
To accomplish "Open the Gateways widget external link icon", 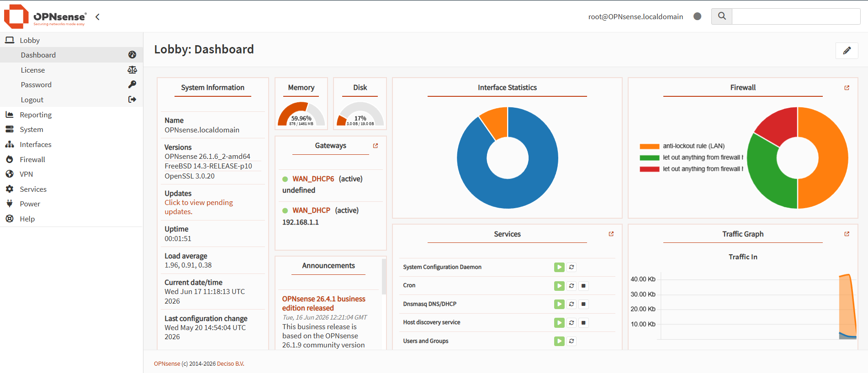I will point(376,146).
